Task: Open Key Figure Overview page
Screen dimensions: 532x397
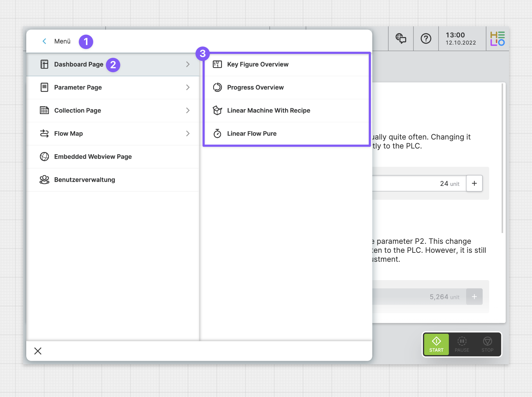Action: pos(258,64)
